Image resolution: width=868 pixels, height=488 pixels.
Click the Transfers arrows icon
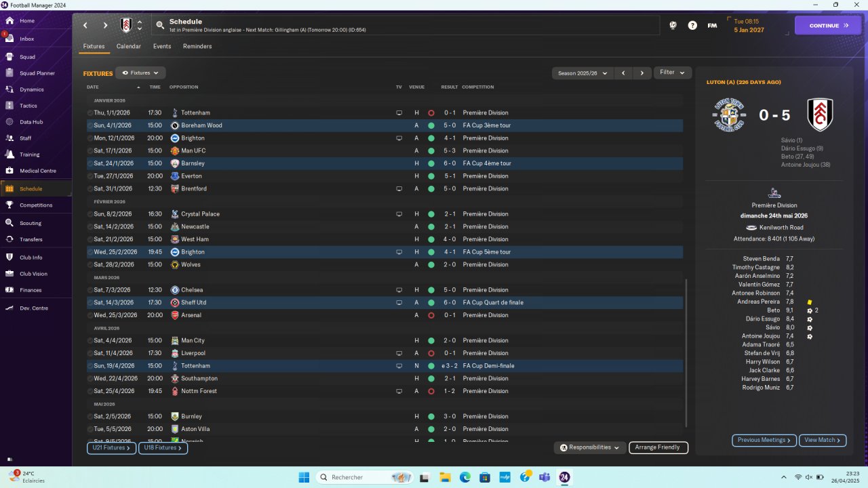click(x=9, y=239)
